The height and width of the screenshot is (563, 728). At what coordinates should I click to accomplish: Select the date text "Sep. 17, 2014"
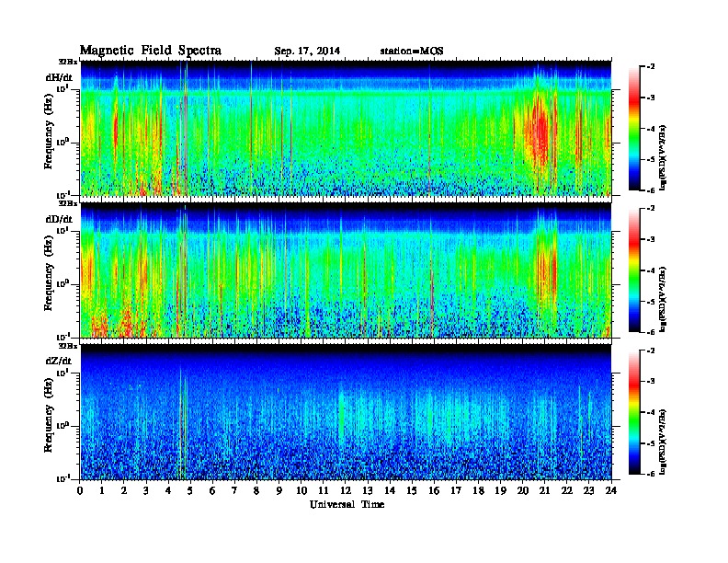tap(307, 52)
